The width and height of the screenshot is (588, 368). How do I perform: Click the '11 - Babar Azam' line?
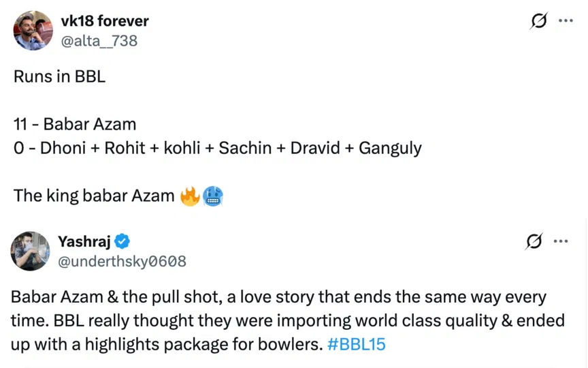point(75,124)
